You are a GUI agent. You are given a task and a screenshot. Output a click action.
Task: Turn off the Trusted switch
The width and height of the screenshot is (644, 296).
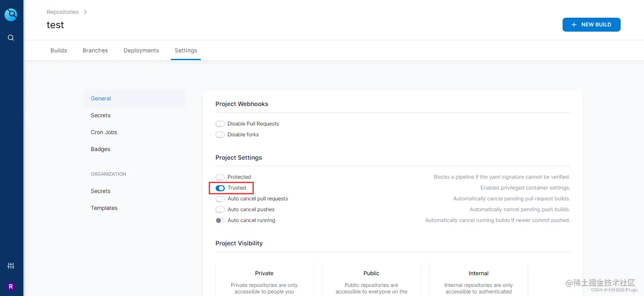tap(220, 188)
